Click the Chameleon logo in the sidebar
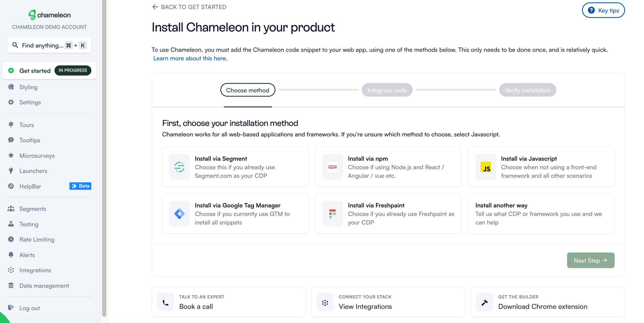The image size is (644, 323). [x=49, y=15]
